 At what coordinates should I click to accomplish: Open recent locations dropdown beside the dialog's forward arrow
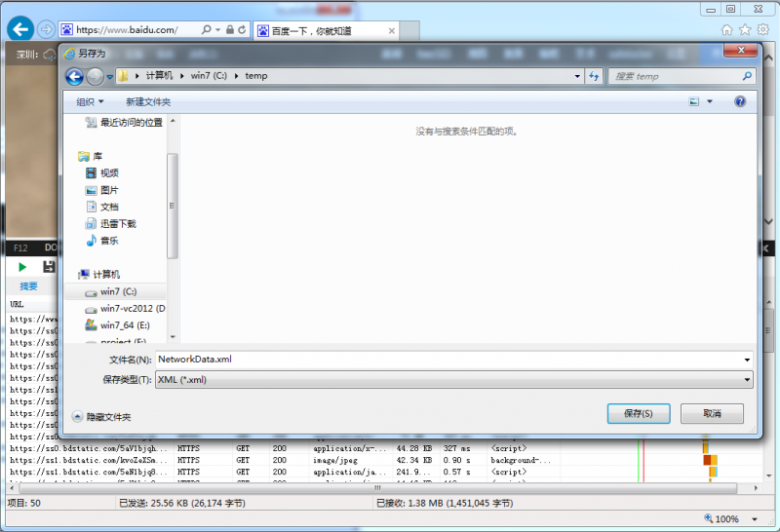[x=110, y=77]
